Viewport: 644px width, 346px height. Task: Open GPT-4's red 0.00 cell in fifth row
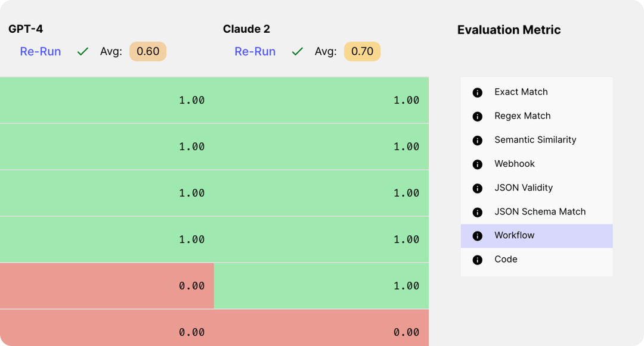tap(107, 286)
